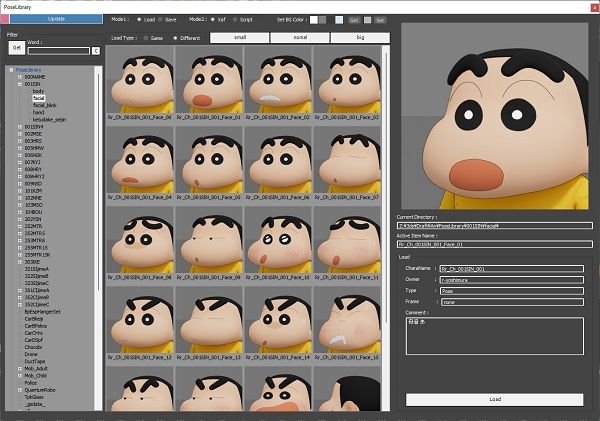This screenshot has width=600, height=421.
Task: Pick the white background color swatch
Action: pyautogui.click(x=314, y=20)
